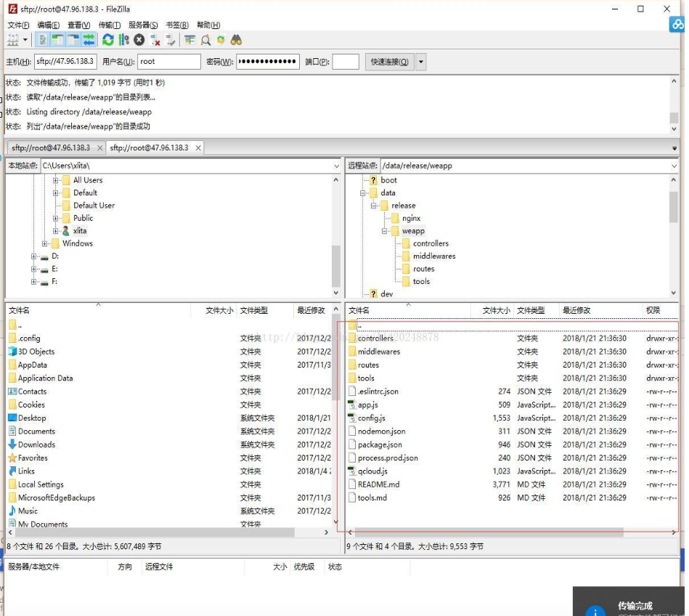Toggle the remote directory tree display
Image resolution: width=689 pixels, height=616 pixels.
tap(73, 41)
